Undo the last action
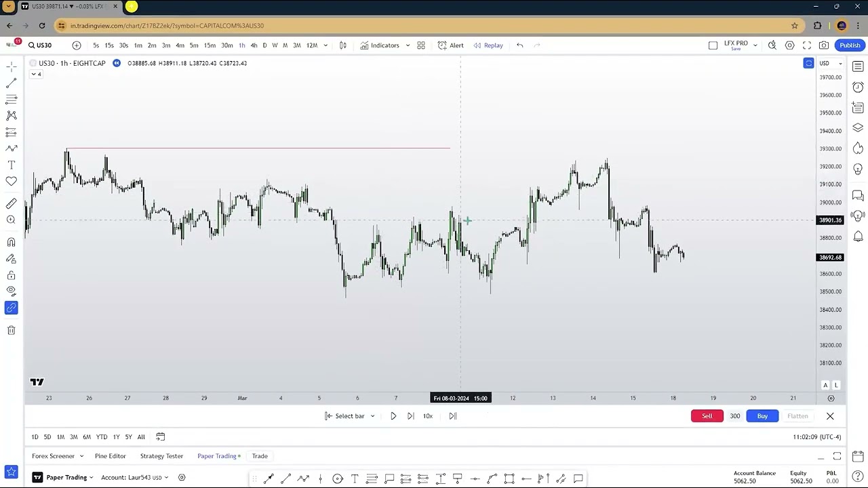Image resolution: width=868 pixels, height=488 pixels. pyautogui.click(x=520, y=45)
